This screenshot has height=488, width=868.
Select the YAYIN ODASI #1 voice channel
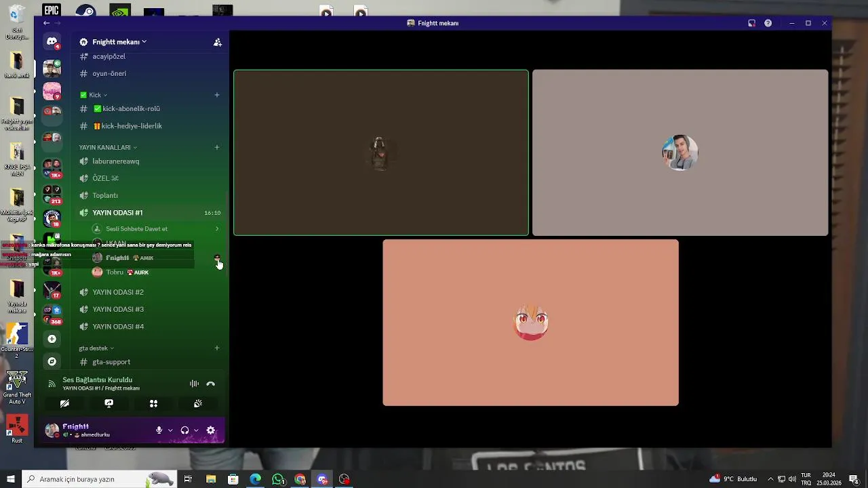coord(117,213)
